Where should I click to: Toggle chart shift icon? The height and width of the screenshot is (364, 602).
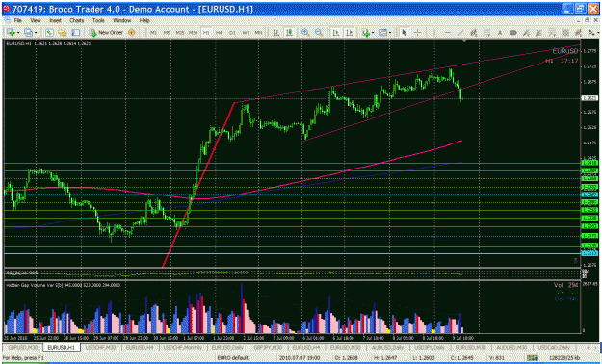click(x=349, y=33)
